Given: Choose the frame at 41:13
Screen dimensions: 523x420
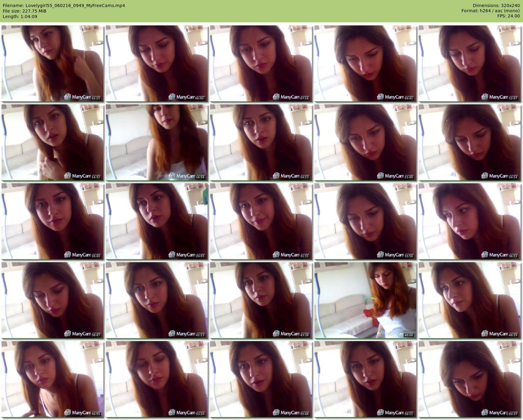Looking at the screenshot, I should pos(157,300).
